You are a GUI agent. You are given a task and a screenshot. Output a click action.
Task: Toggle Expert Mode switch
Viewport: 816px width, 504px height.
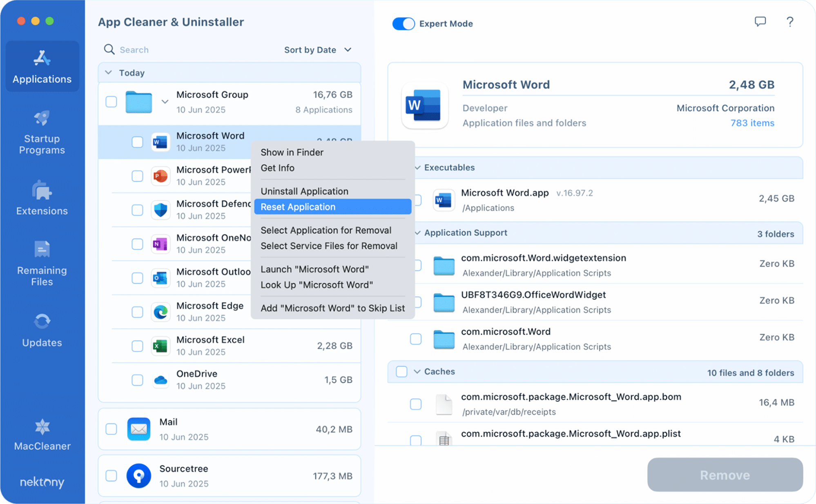click(x=403, y=24)
